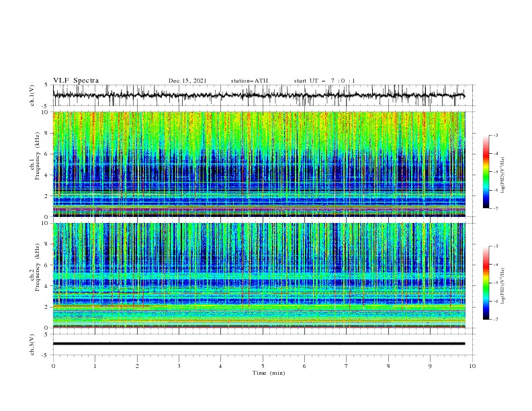This screenshot has height=411, width=532.
Task: Click the time axis tick label "8"
Action: pyautogui.click(x=388, y=366)
